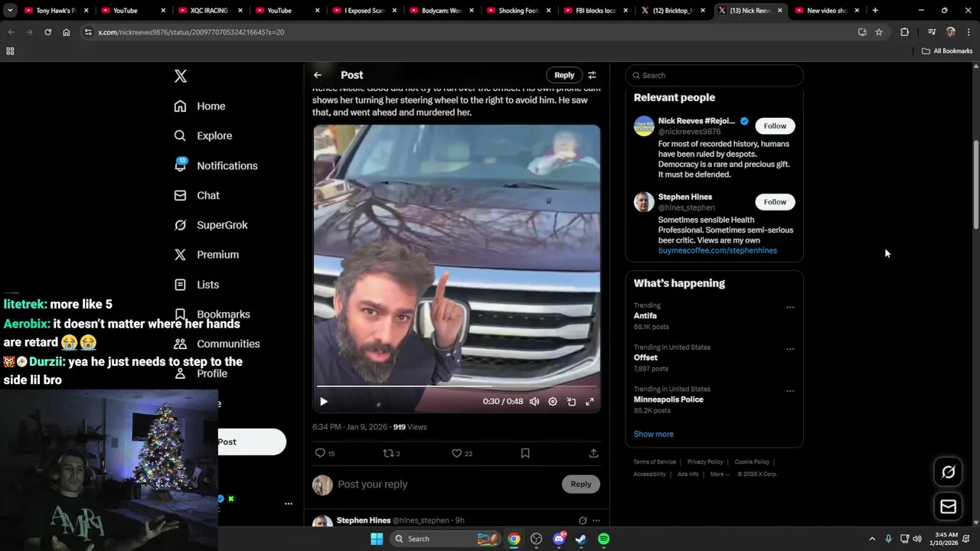
Task: Open video settings gear icon
Action: tap(553, 402)
